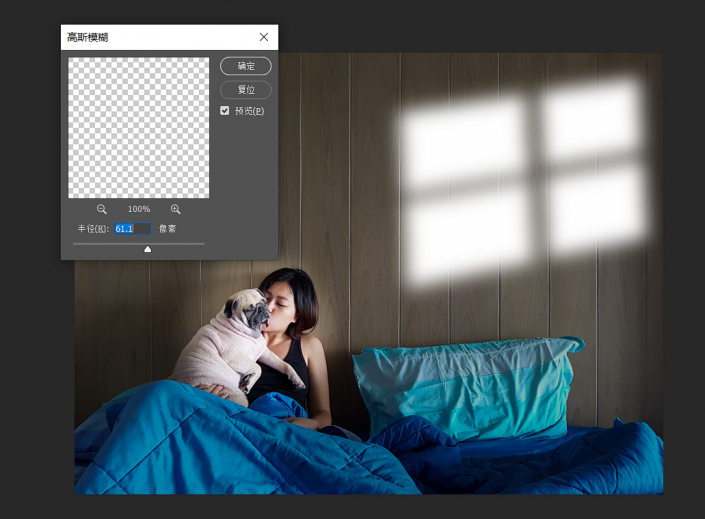This screenshot has height=519, width=705.
Task: Click the left end of the radius slider track
Action: click(x=76, y=243)
